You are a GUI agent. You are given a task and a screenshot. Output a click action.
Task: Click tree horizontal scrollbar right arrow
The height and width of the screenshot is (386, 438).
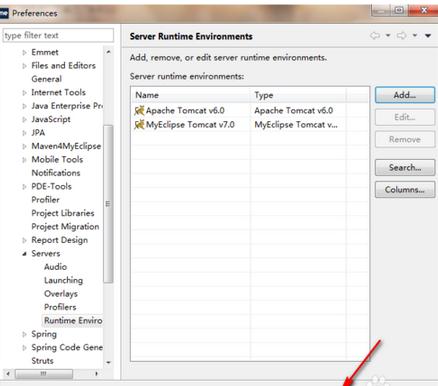point(96,374)
